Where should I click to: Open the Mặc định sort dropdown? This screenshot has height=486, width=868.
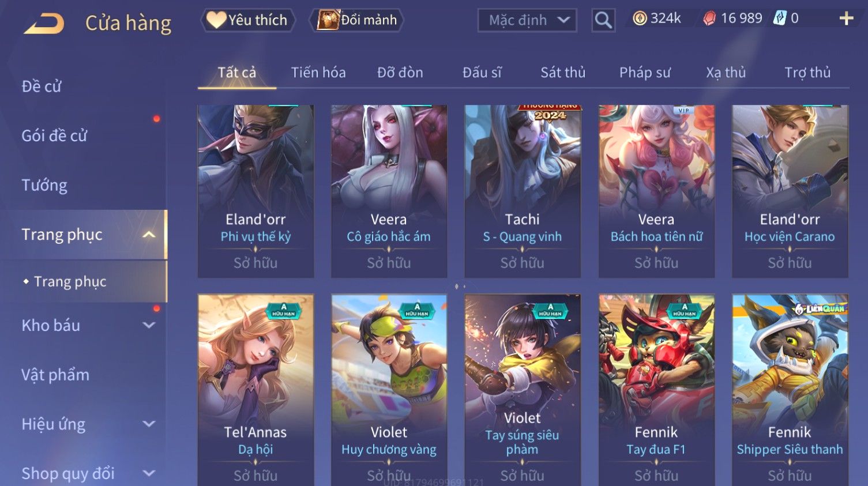point(527,21)
